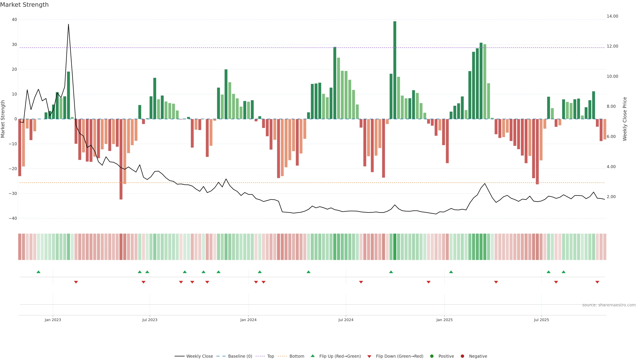Click Flip Up green triangle legend icon
Screen dimensions: 644x362
coord(312,356)
